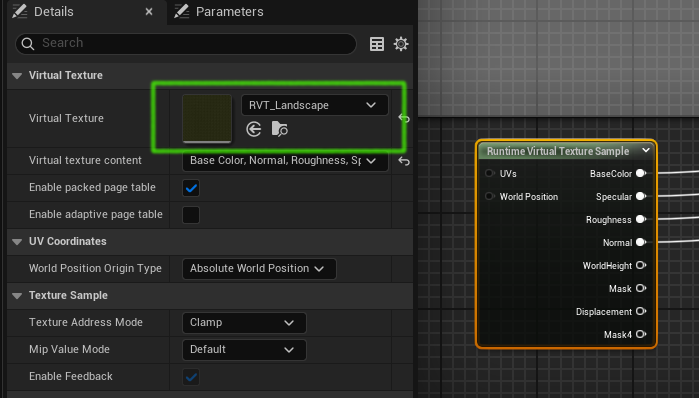Screen dimensions: 699x398
Task: Toggle Enable Feedback checkbox
Action: coord(191,377)
